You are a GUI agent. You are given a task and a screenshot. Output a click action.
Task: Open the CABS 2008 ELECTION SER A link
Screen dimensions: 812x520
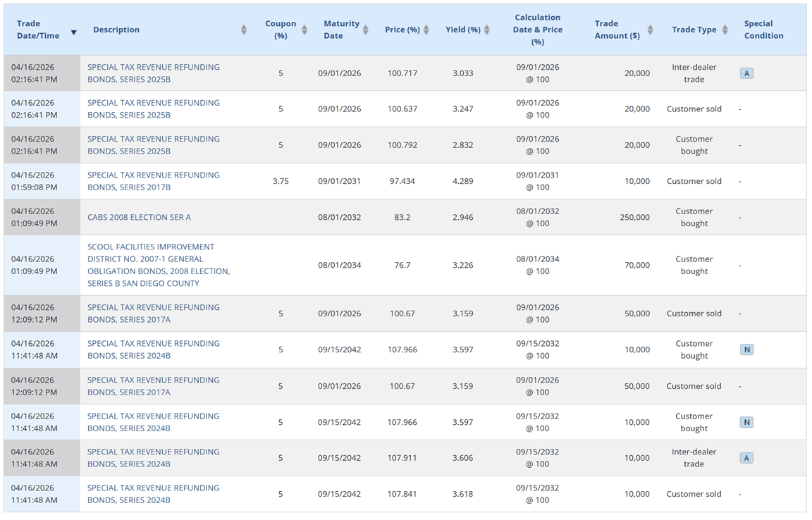139,217
